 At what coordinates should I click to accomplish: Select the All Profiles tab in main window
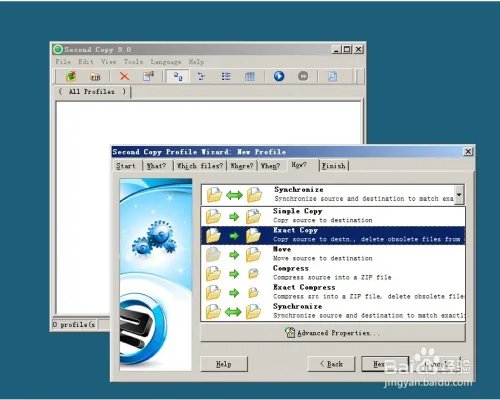coord(92,92)
